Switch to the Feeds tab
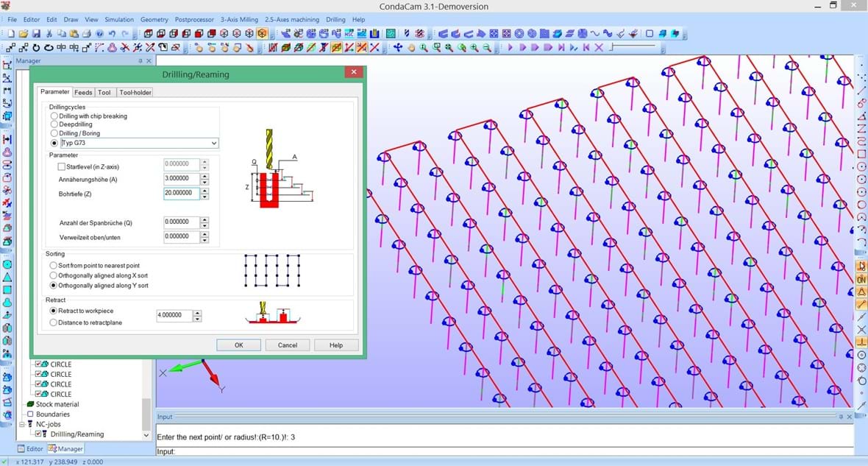The image size is (868, 466). [x=83, y=93]
